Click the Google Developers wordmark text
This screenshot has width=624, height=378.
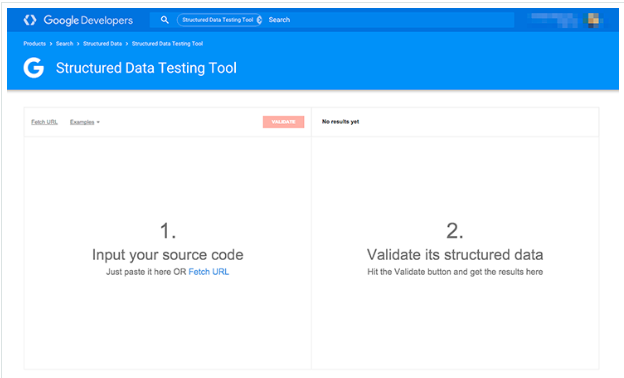coord(88,20)
